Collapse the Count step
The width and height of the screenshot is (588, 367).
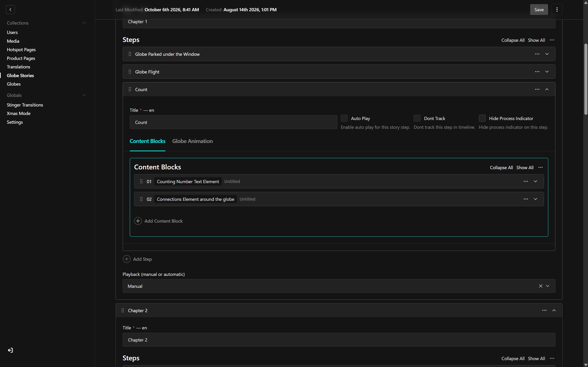(547, 89)
